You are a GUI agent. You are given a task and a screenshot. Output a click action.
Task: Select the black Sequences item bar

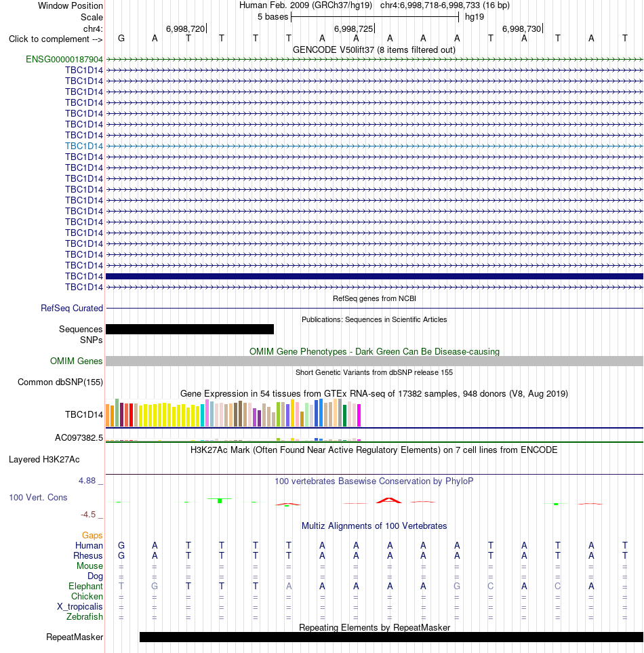coord(190,329)
